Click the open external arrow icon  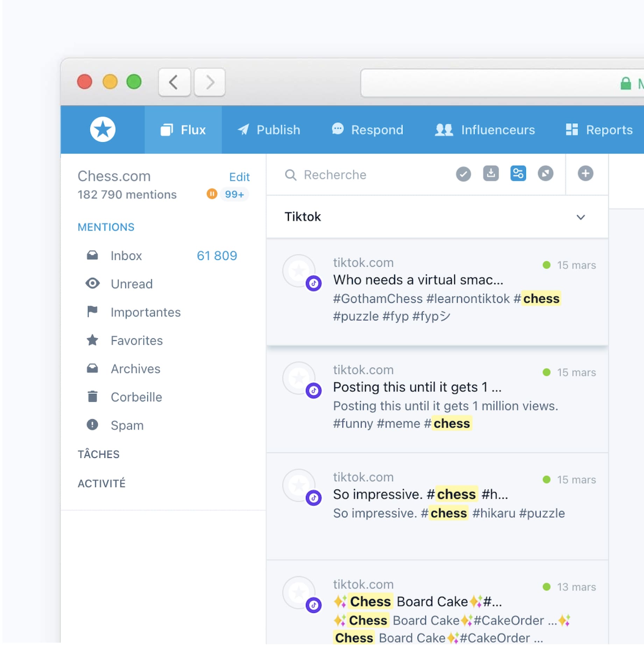coord(545,173)
